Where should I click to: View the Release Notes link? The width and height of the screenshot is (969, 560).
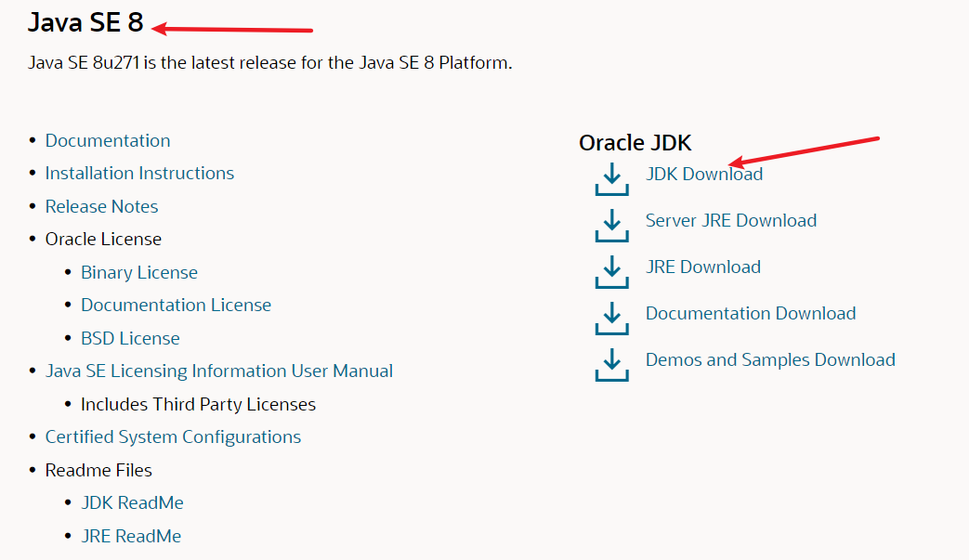101,206
